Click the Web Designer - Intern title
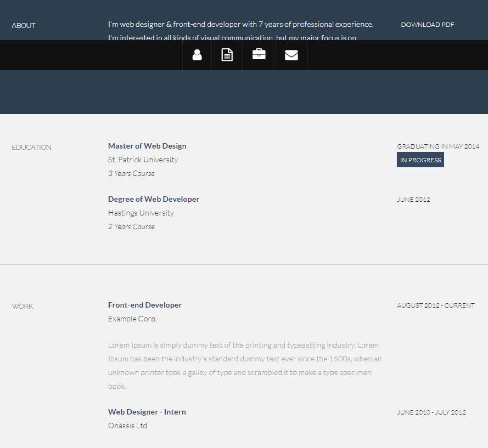The width and height of the screenshot is (488, 448). pos(147,412)
